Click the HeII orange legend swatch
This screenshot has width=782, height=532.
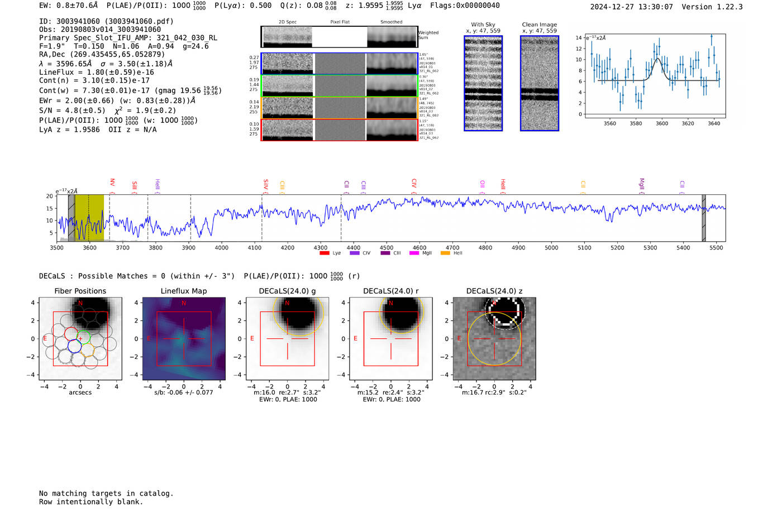(x=445, y=253)
